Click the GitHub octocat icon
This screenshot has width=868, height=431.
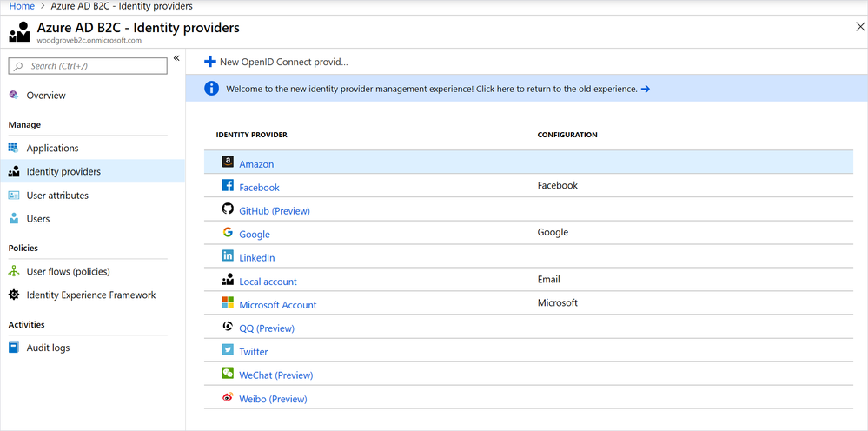pyautogui.click(x=228, y=209)
